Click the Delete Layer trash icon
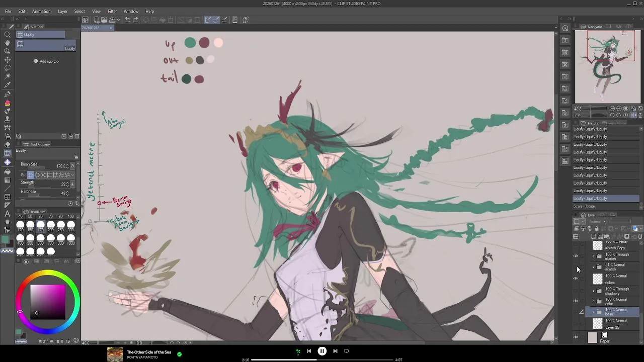The width and height of the screenshot is (644, 362). tap(640, 236)
